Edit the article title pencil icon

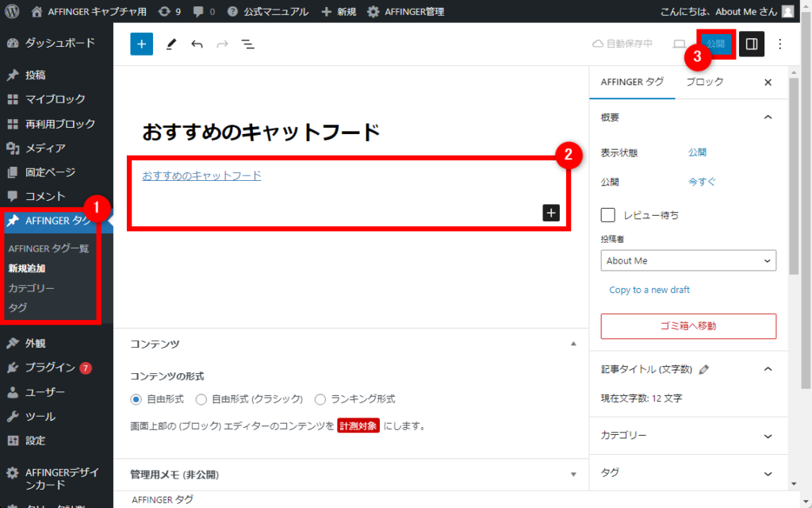pyautogui.click(x=704, y=369)
